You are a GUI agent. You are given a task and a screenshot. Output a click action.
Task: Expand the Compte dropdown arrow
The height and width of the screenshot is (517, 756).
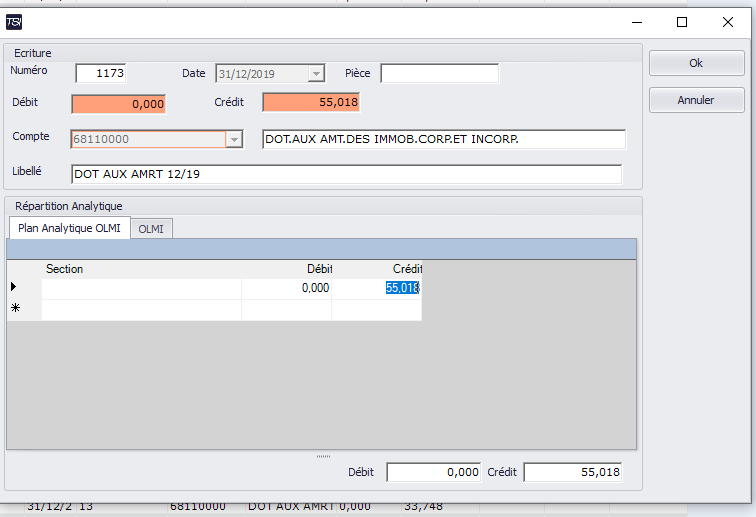pyautogui.click(x=234, y=139)
